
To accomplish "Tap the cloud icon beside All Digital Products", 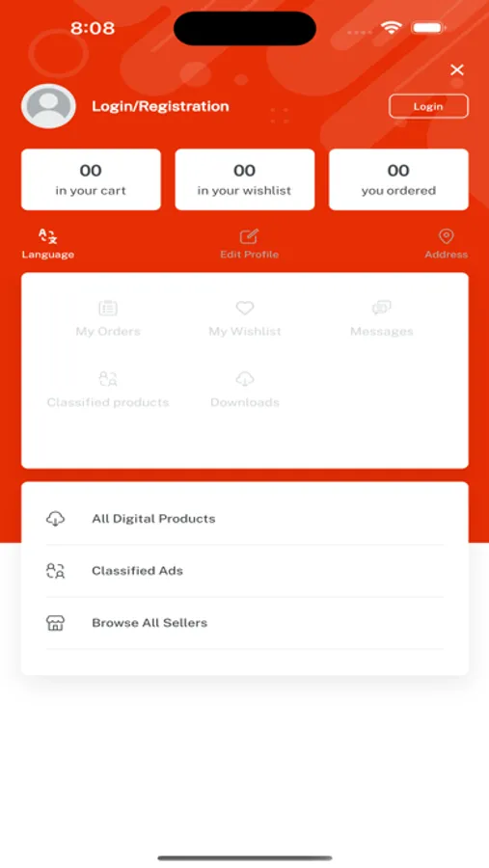I will 55,519.
